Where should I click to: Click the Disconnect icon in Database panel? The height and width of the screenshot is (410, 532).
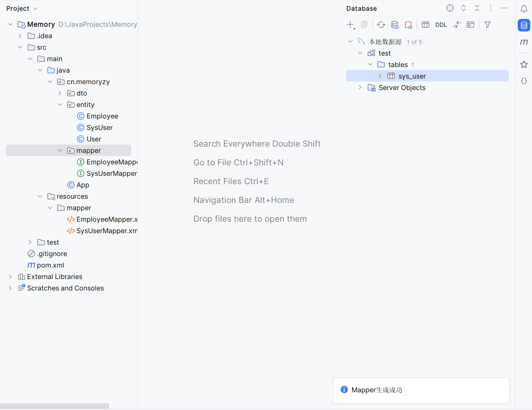click(408, 25)
